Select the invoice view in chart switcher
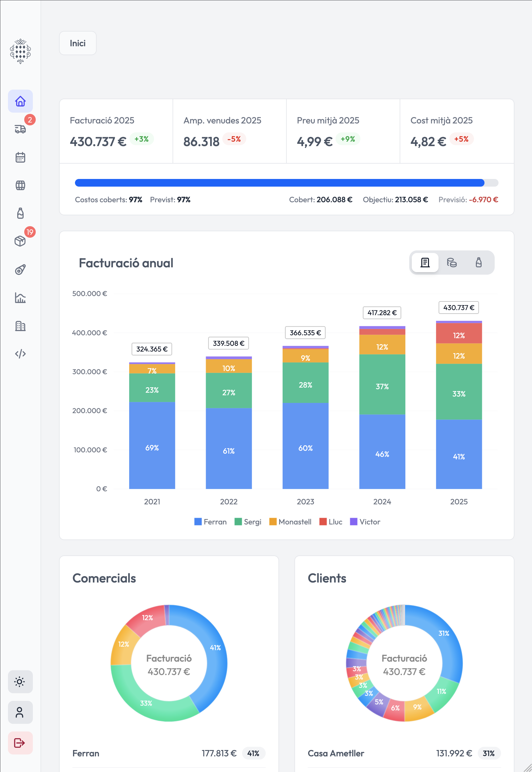 click(x=425, y=263)
